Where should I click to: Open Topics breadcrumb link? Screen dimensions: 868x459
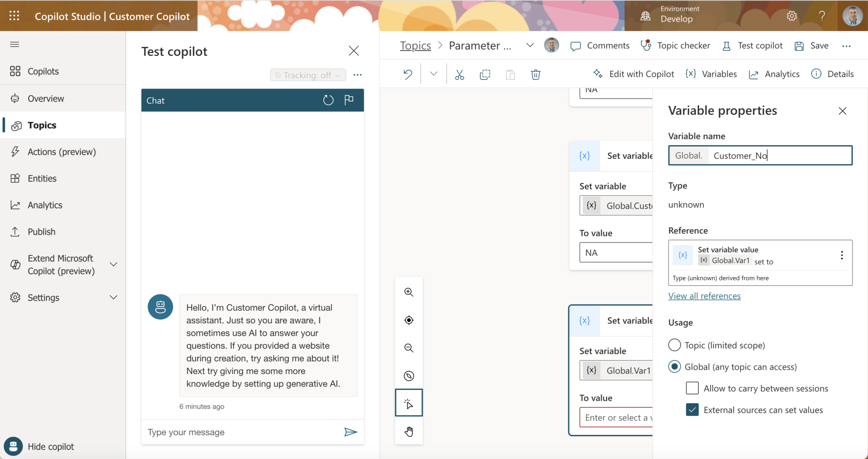click(x=416, y=45)
